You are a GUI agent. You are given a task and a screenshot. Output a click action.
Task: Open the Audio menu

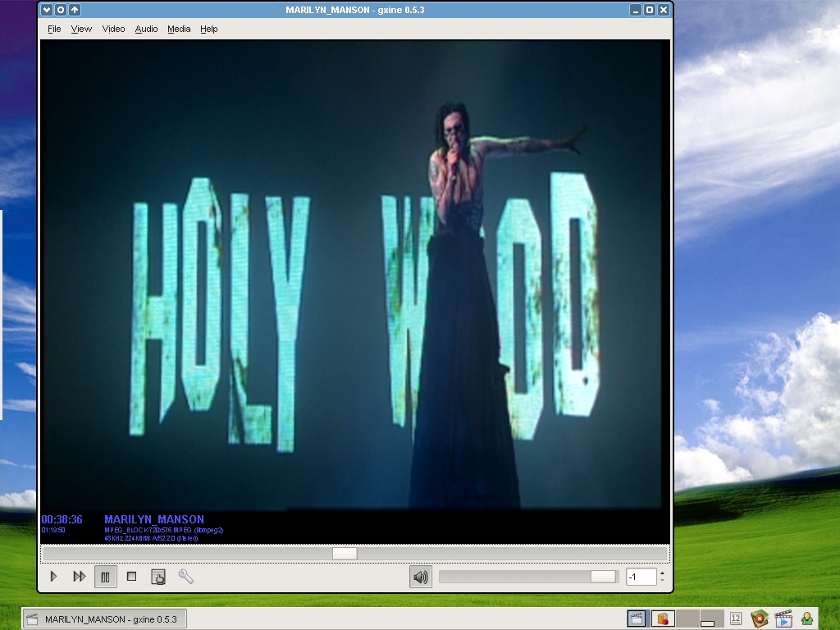[146, 29]
